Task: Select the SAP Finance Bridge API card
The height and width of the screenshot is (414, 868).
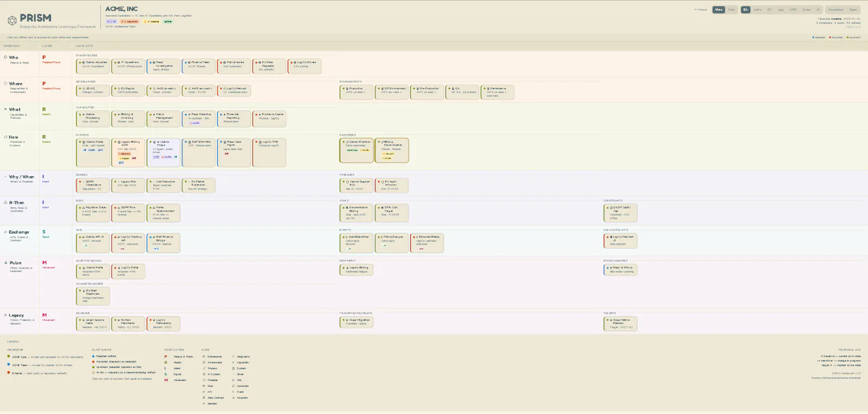Action: (163, 243)
